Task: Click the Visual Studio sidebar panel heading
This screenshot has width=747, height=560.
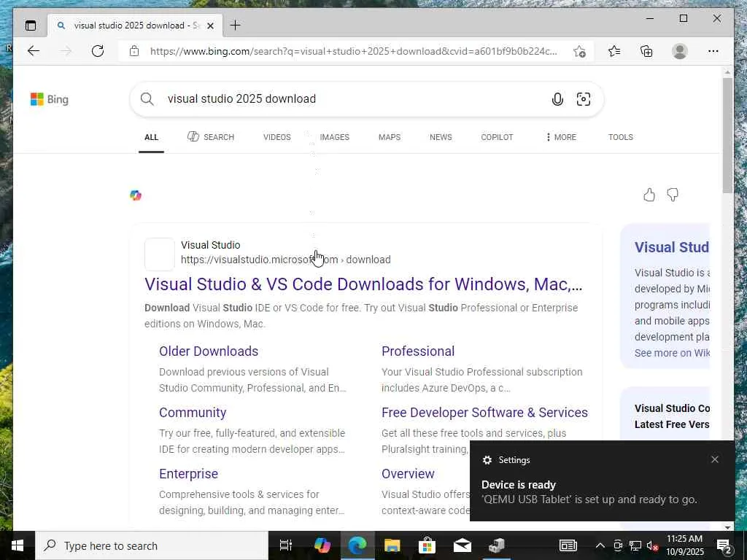Action: click(671, 247)
